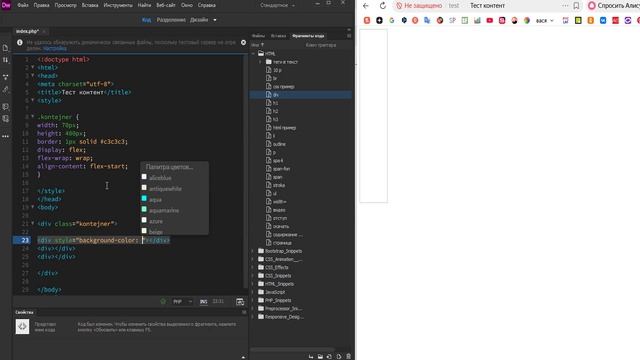Screen dimensions: 640x360
Task: Click the apply comment icon in left toolbar
Action: (x=5, y=107)
